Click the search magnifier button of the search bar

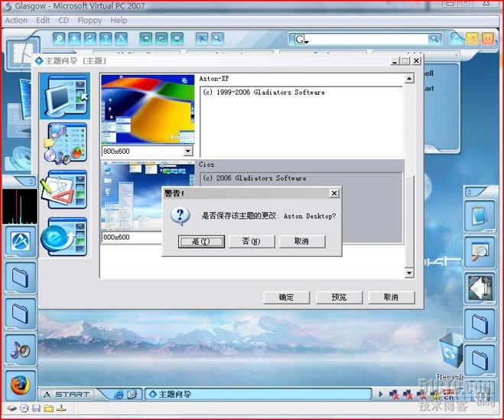434,39
